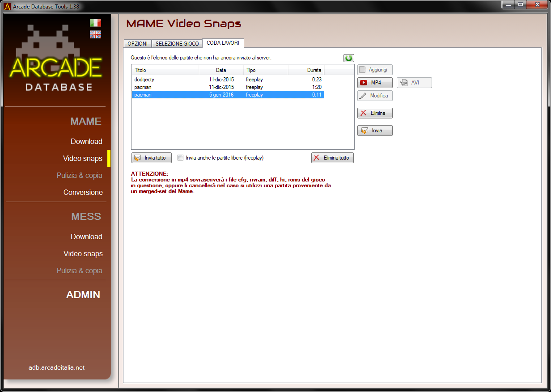The height and width of the screenshot is (392, 551).
Task: Open MAME Download in the sidebar
Action: pyautogui.click(x=86, y=141)
